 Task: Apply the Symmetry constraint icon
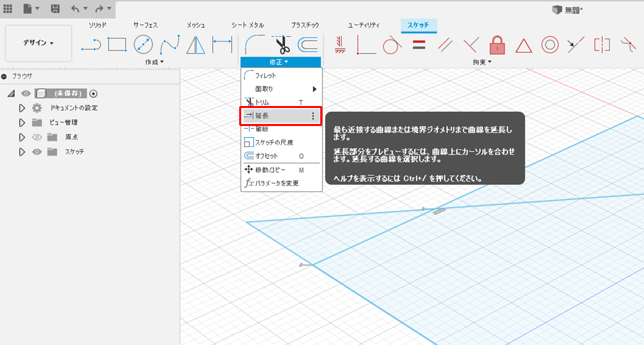(602, 45)
